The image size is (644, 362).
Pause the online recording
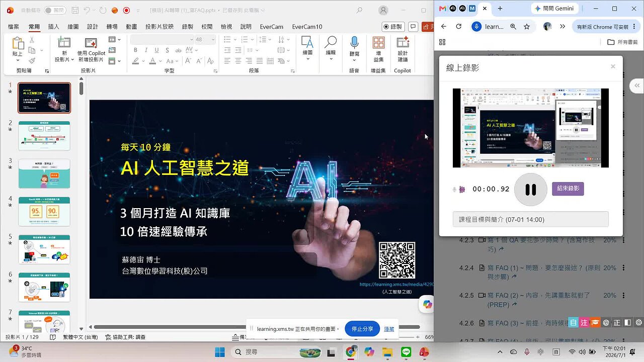530,190
